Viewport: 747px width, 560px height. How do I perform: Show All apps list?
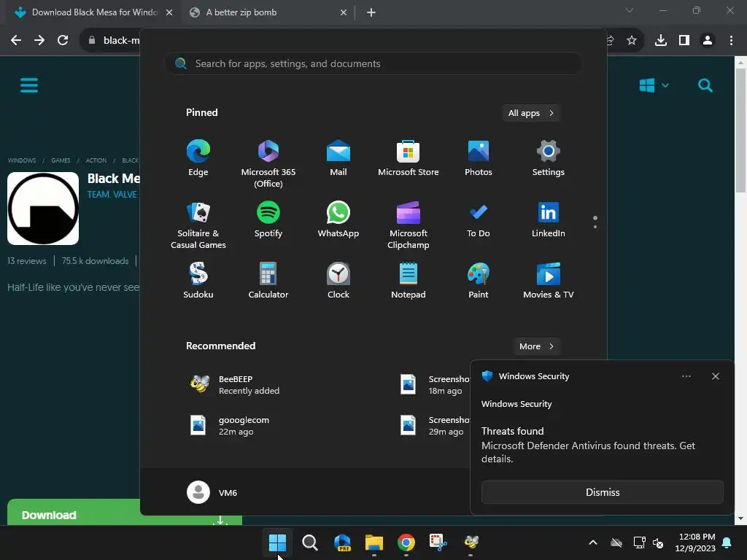click(x=531, y=113)
